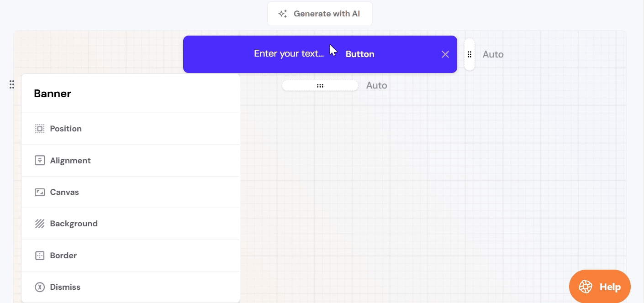The image size is (644, 303).
Task: Click the "Enter your text..." banner text
Action: coord(289,53)
